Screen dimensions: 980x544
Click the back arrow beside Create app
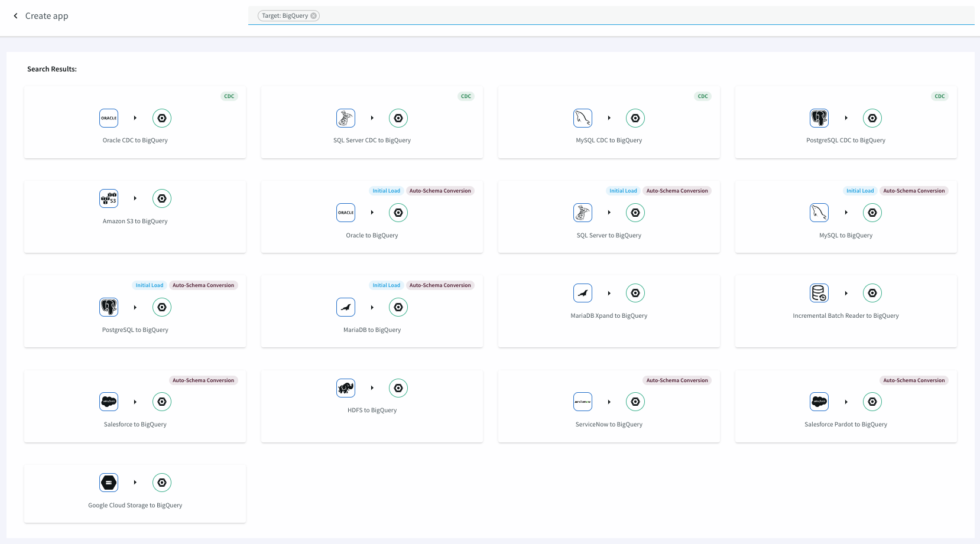coord(15,16)
